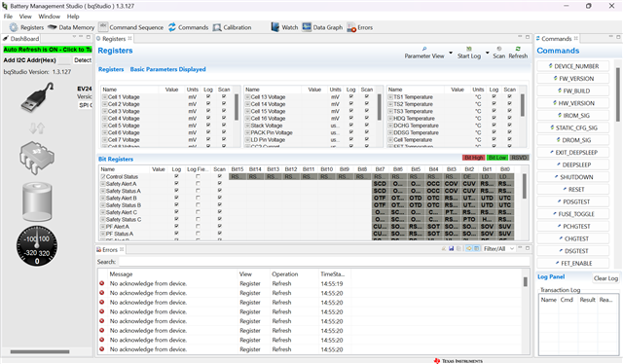The image size is (623, 364).
Task: Open Parameter View dropdown arrow
Action: tap(451, 53)
